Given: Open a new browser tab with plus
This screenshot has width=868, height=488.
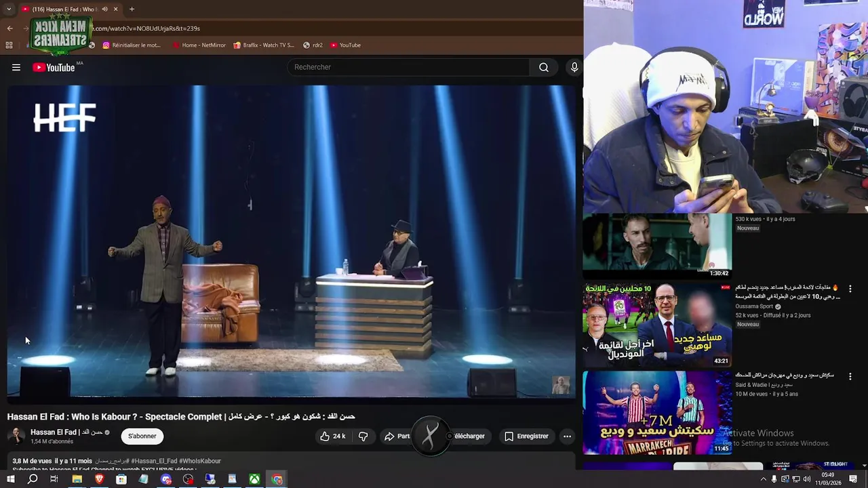Looking at the screenshot, I should [x=132, y=9].
